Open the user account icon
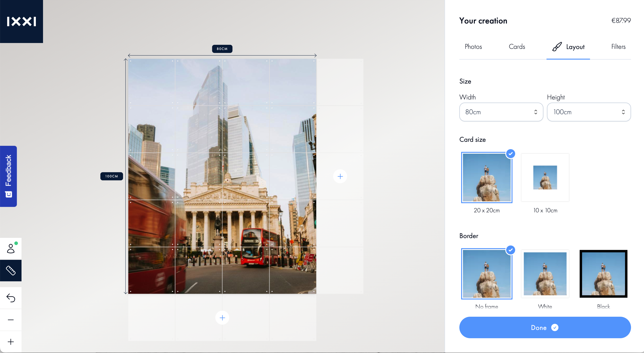This screenshot has height=353, width=644. point(11,249)
